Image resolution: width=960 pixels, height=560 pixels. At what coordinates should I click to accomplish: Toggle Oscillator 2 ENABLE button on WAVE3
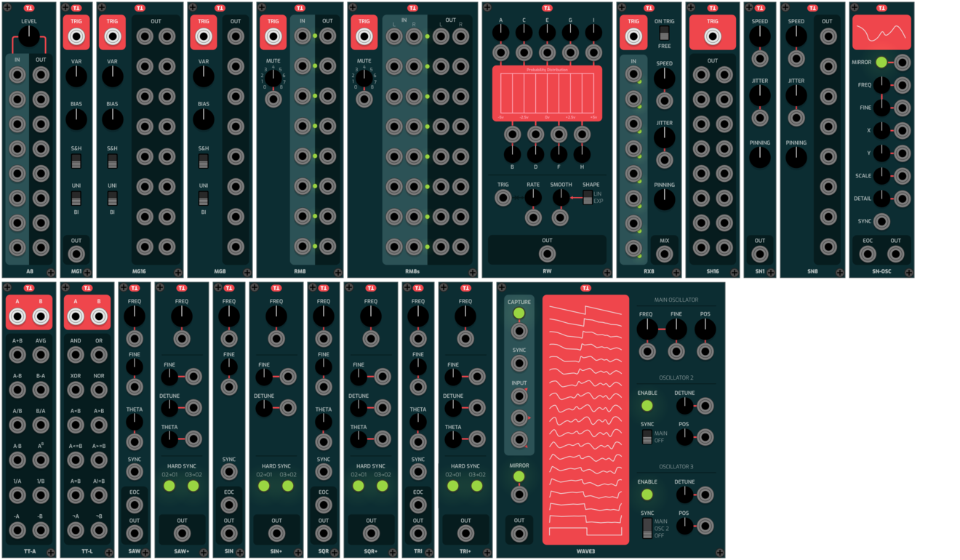[647, 406]
